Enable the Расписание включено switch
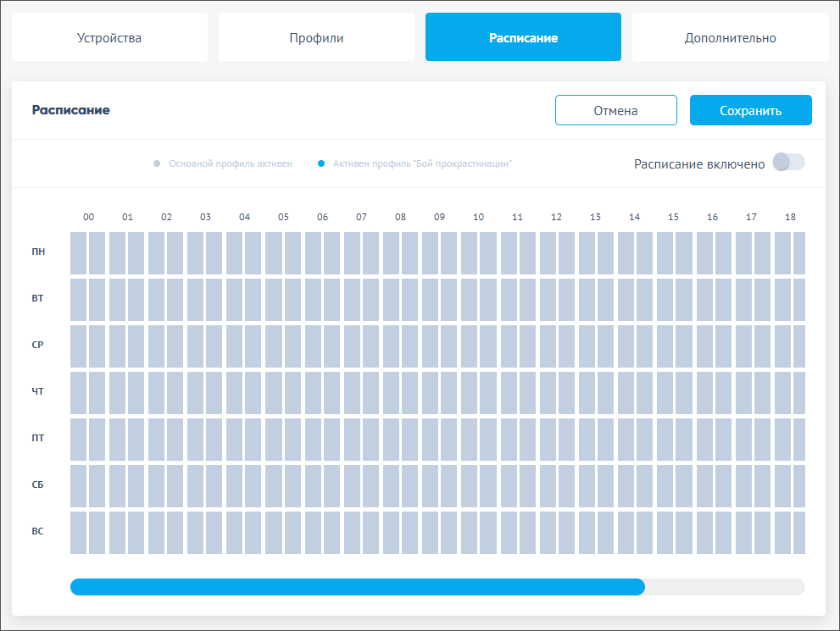This screenshot has height=631, width=840. pyautogui.click(x=787, y=163)
